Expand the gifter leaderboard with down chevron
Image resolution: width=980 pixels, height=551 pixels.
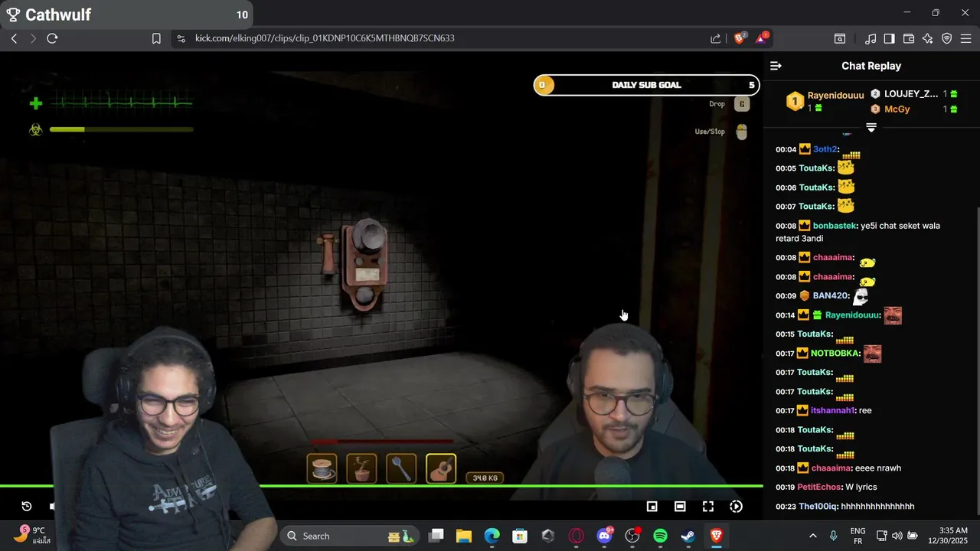coord(871,128)
